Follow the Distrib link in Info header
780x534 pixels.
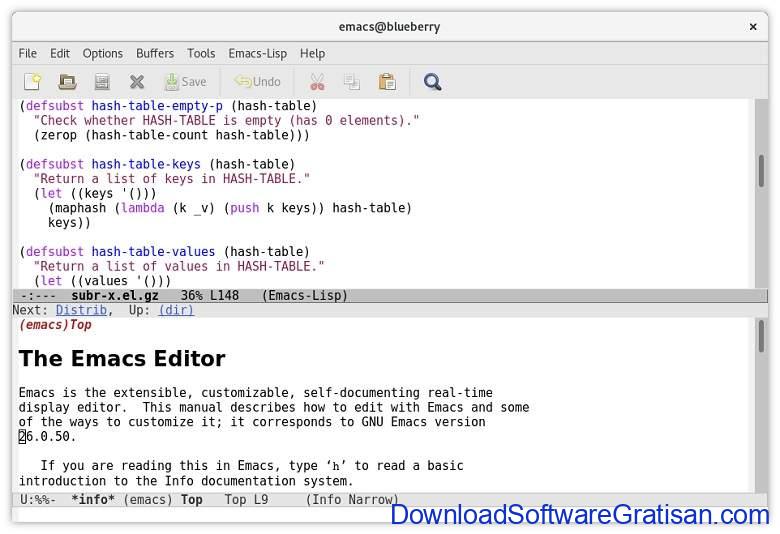point(81,310)
